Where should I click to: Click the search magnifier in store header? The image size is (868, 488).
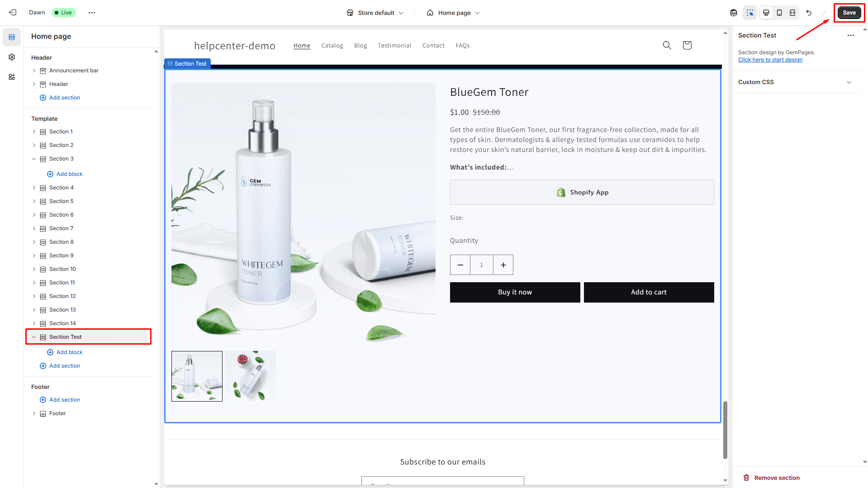pos(667,45)
